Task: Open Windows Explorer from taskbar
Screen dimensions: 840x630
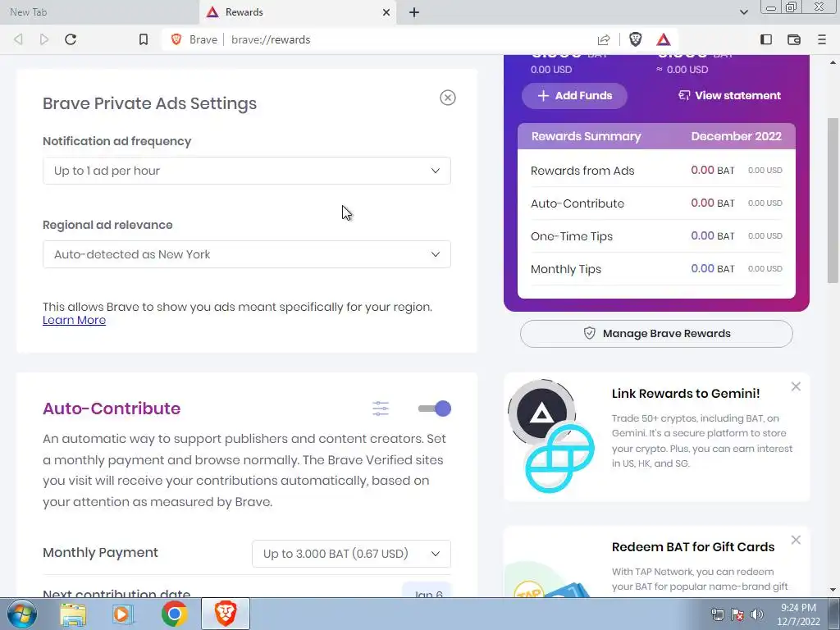Action: coord(73,614)
